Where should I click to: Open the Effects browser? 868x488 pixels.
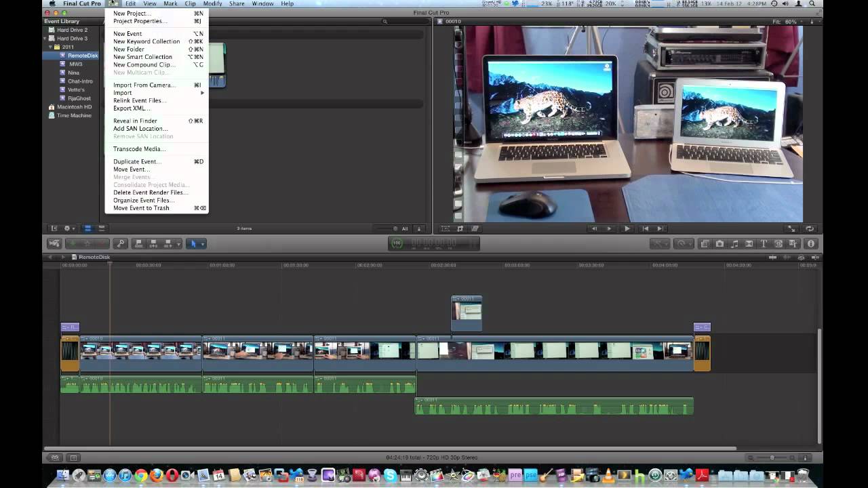705,244
